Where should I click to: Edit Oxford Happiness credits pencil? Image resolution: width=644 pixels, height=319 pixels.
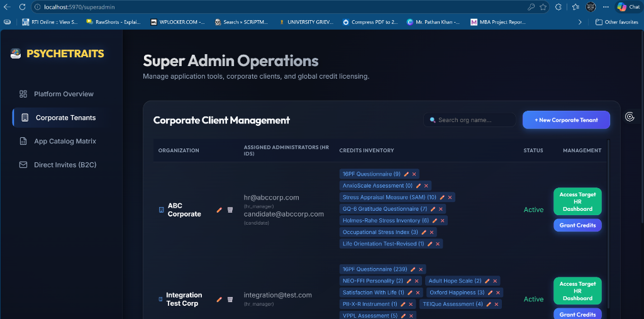point(491,293)
